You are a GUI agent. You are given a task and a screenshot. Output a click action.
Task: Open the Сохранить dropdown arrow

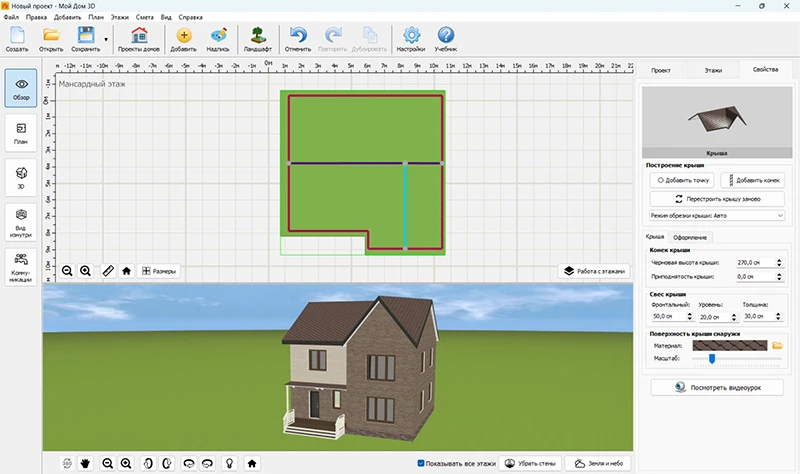(106, 40)
